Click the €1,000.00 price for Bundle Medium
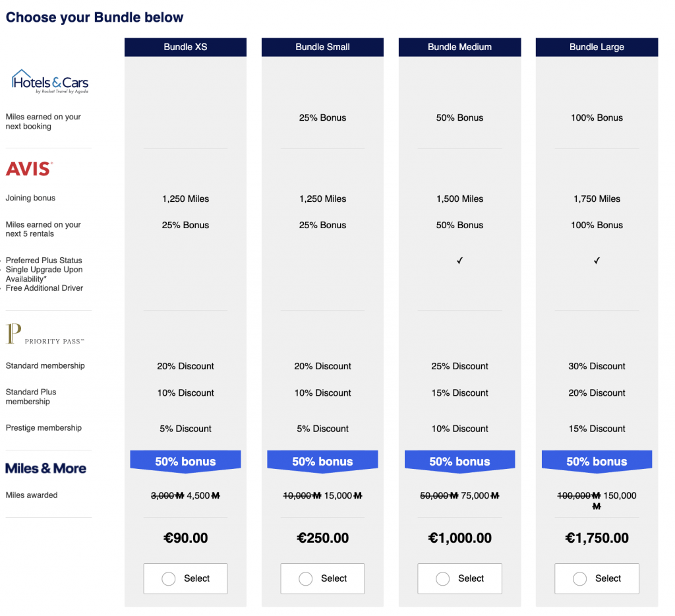Viewport: 675px width, 616px height. (459, 538)
